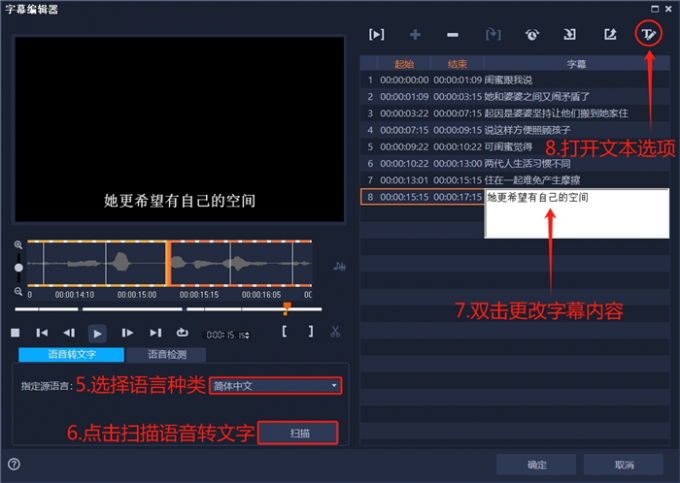Click end time 00:00:17:15 of row 8

[458, 197]
